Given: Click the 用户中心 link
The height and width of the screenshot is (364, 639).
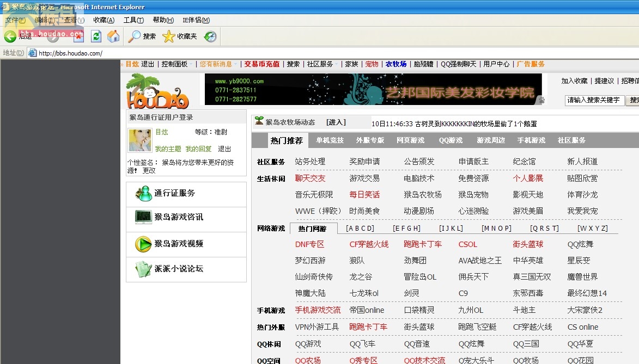Looking at the screenshot, I should (x=496, y=64).
